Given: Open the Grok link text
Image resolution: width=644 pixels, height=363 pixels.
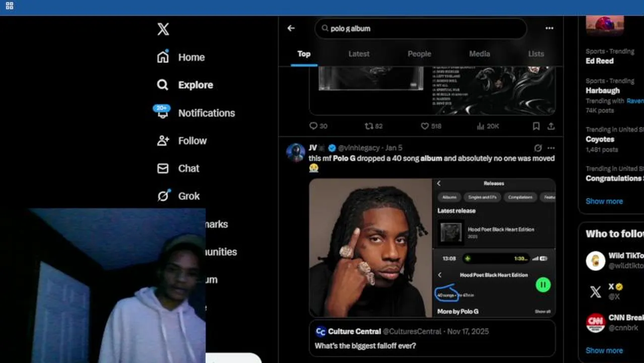Looking at the screenshot, I should pos(189,196).
